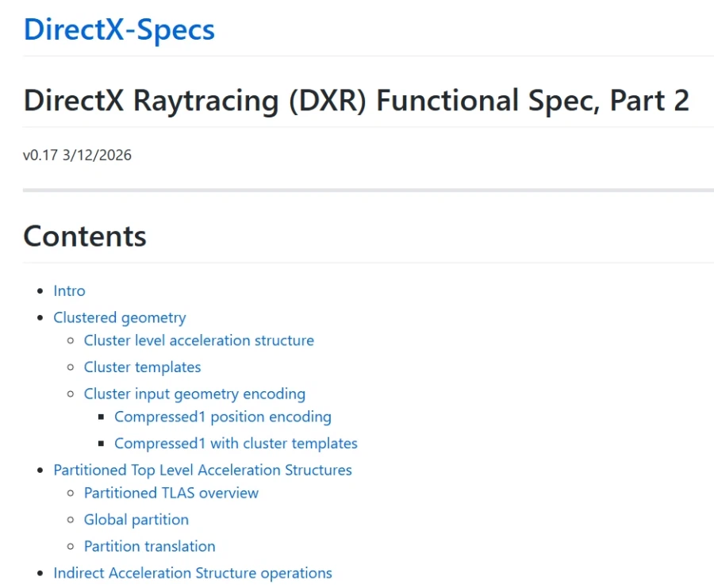Select Compressed1 with cluster templates link
Screen dimensions: 714x588
point(236,444)
